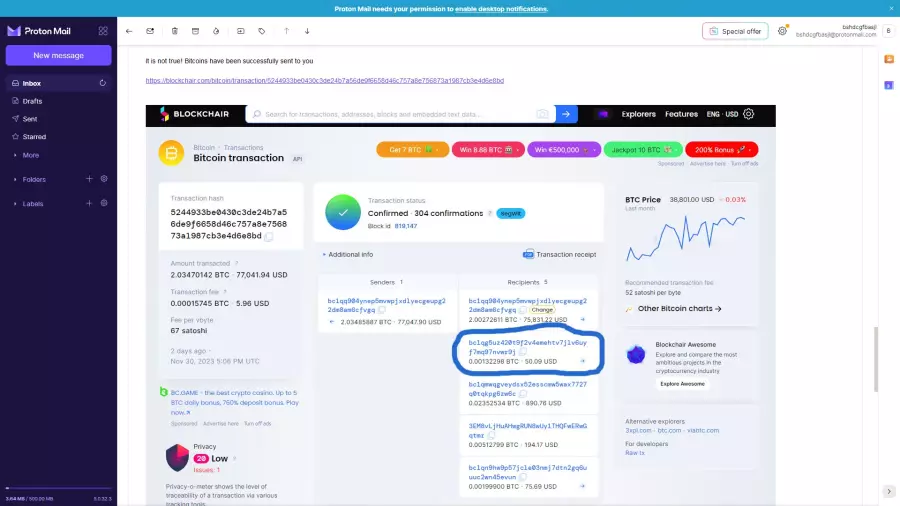
Task: Click the blue search arrow button in Blockchair
Action: tap(566, 114)
